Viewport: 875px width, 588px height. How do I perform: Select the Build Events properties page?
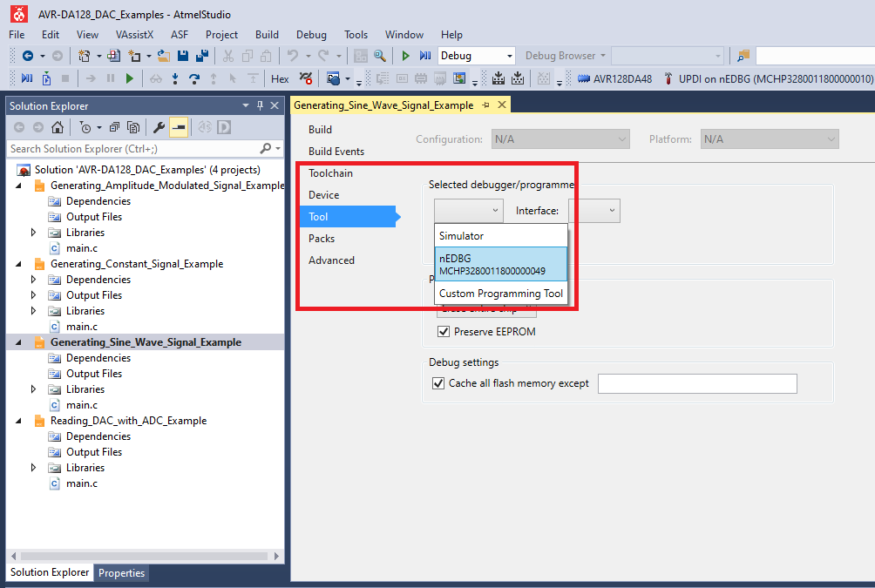(x=336, y=152)
